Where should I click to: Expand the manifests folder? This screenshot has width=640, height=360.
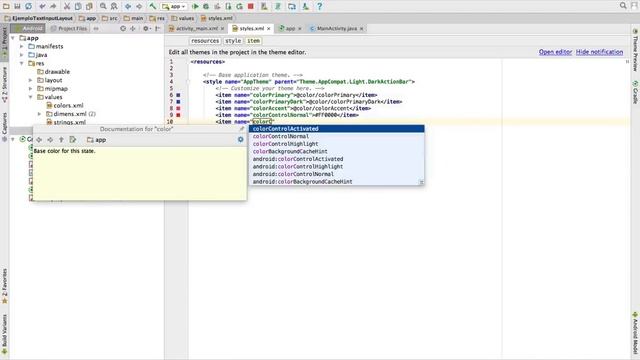pyautogui.click(x=22, y=47)
